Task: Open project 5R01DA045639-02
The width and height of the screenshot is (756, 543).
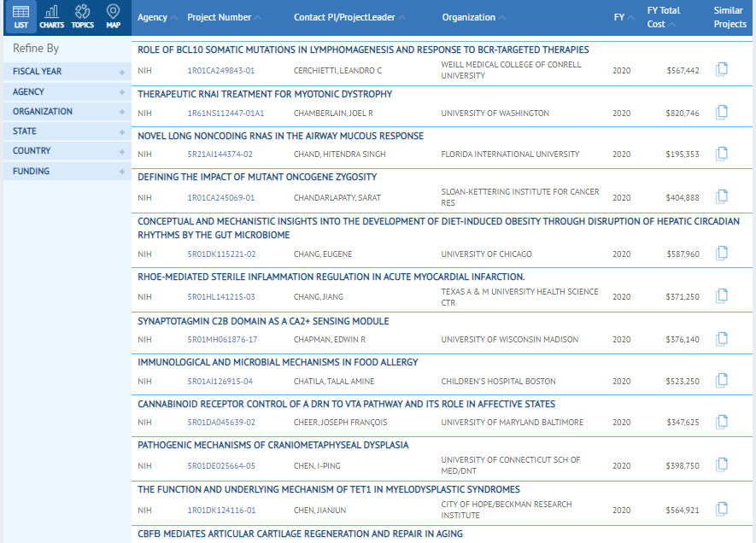Action: [221, 422]
